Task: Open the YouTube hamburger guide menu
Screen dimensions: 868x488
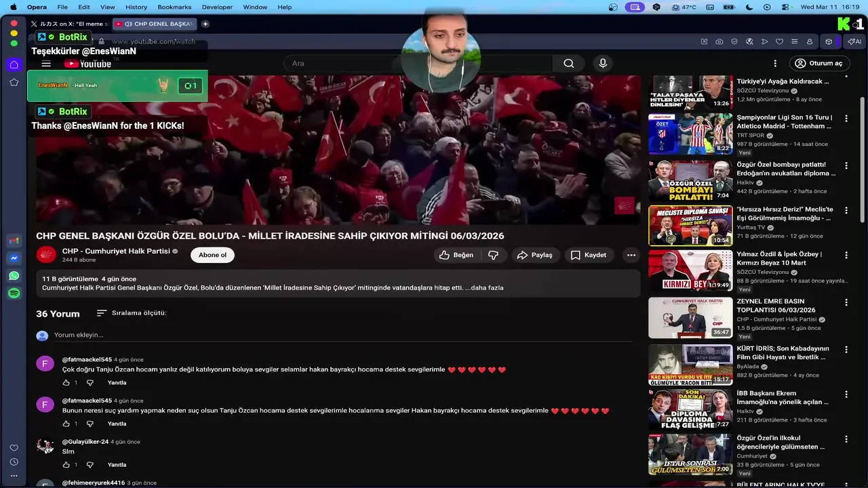Action: (46, 64)
